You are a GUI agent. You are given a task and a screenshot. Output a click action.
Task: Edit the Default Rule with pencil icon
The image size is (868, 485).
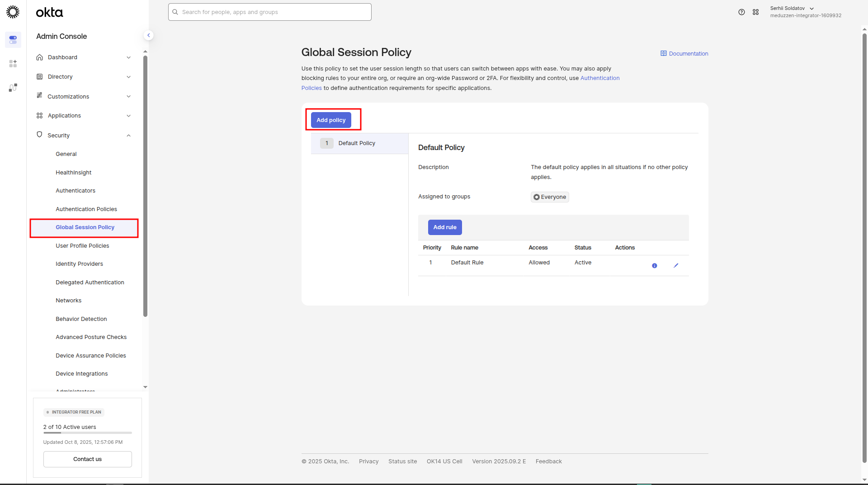click(x=676, y=266)
